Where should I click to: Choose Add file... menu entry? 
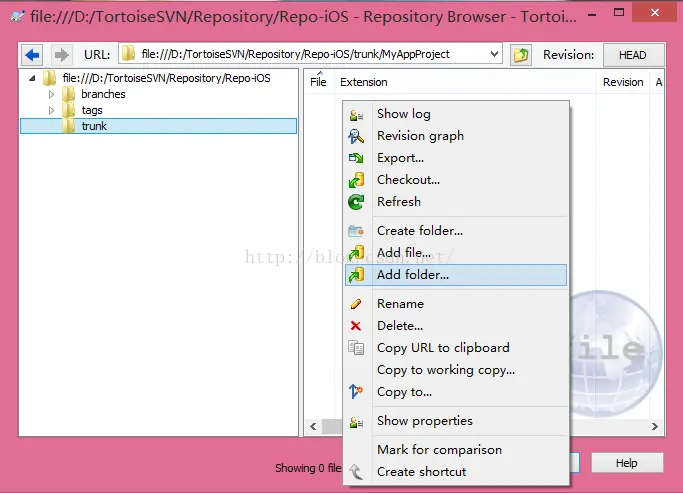click(x=456, y=253)
